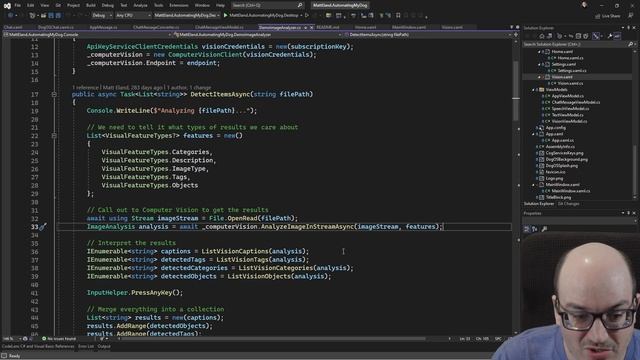Collapse the MainWindow.xaml node
Image resolution: width=640 pixels, height=360 pixels.
click(x=533, y=185)
